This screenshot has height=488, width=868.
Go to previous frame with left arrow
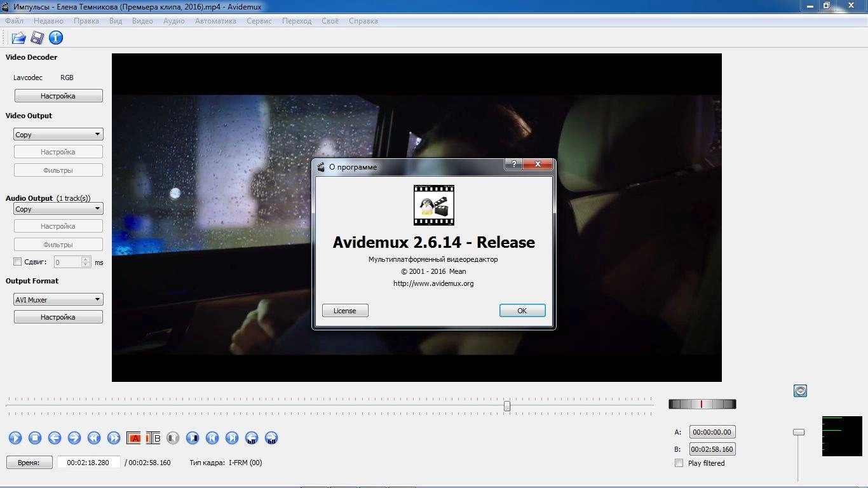pos(55,438)
